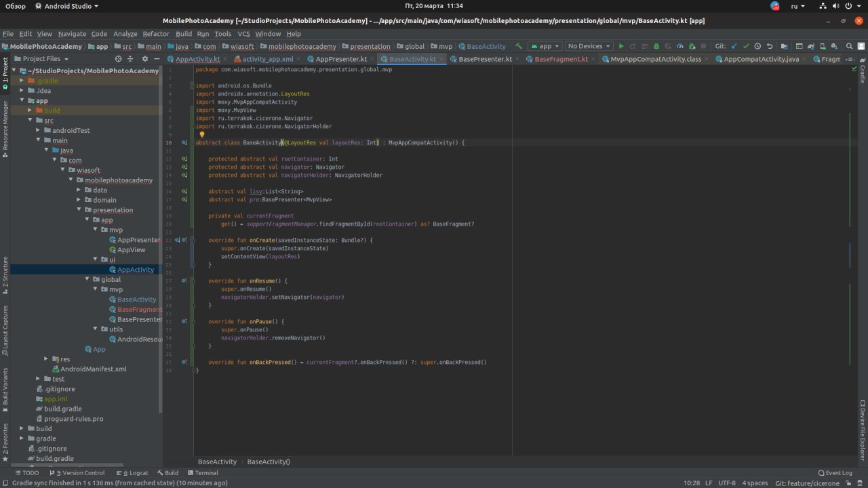Click the Make Project hammer icon

pyautogui.click(x=519, y=46)
